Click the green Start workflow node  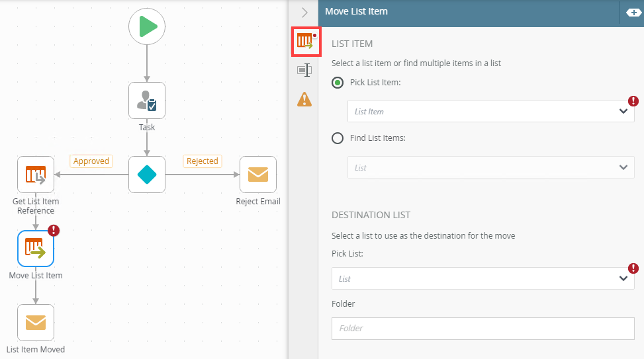click(147, 26)
